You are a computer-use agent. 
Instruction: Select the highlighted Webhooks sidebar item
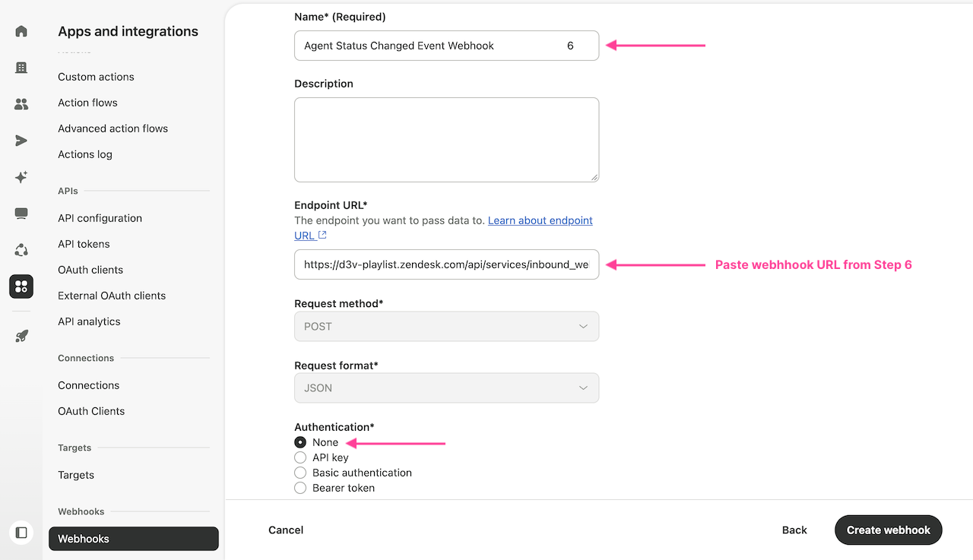(133, 539)
